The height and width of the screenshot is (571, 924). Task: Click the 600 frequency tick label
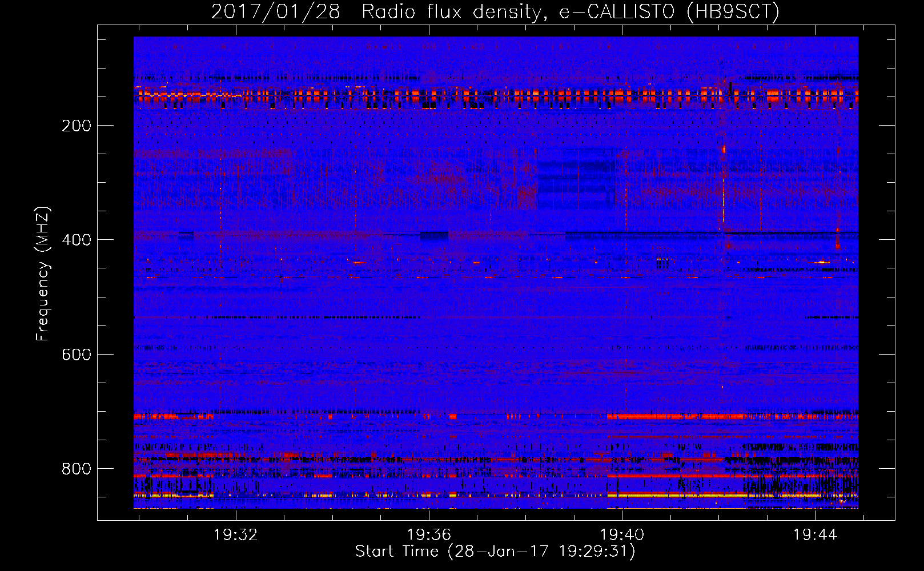click(x=77, y=355)
